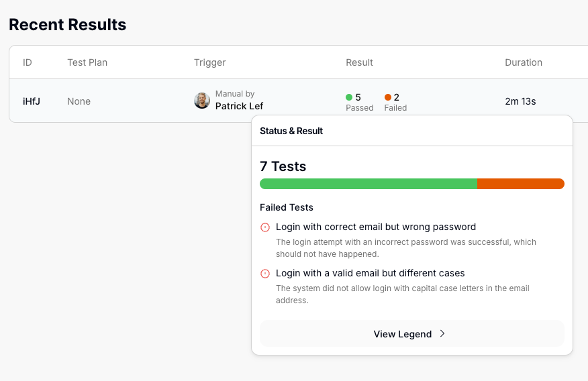Select "Login with a valid email but different cases"
The width and height of the screenshot is (588, 381).
[x=371, y=273]
